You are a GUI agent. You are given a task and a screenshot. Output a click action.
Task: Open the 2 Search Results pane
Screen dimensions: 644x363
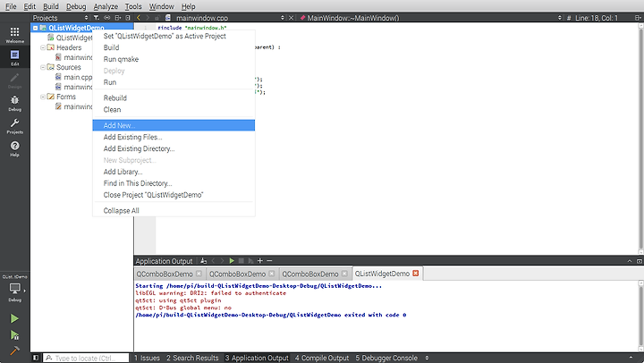(192, 358)
